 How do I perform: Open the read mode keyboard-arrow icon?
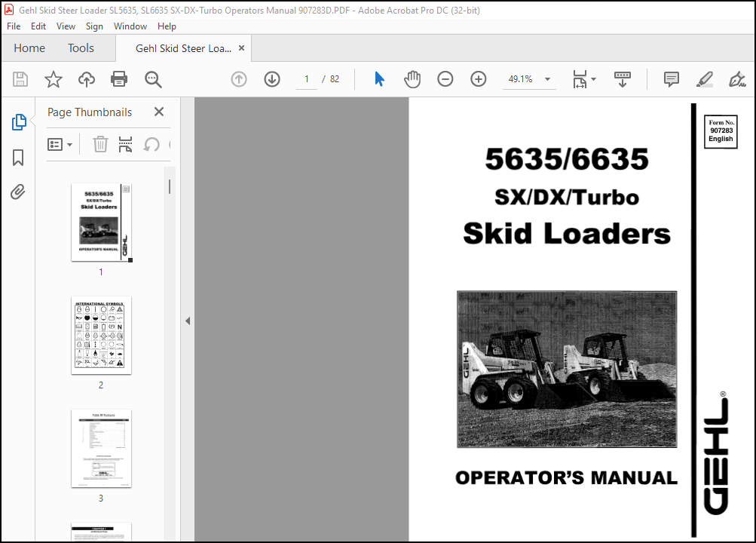point(623,79)
